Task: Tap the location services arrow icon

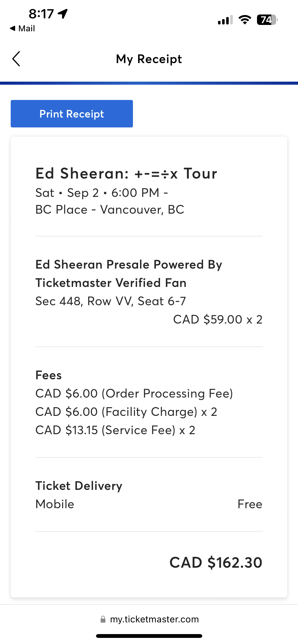Action: (63, 14)
